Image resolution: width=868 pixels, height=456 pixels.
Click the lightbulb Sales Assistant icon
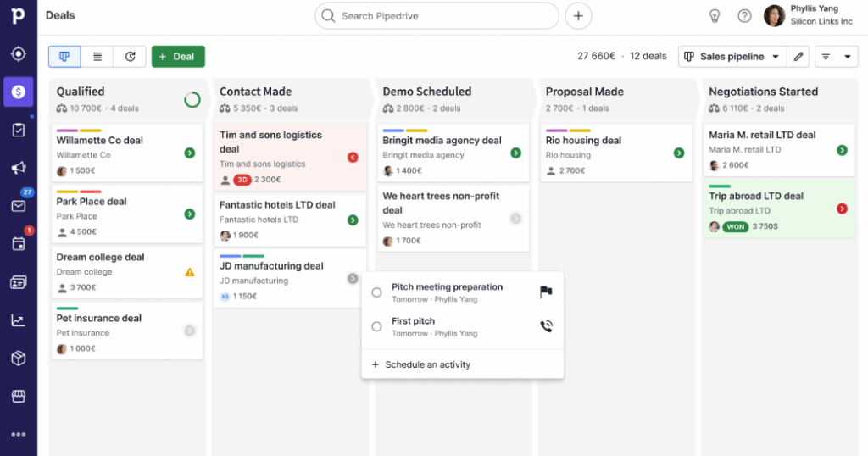click(715, 16)
